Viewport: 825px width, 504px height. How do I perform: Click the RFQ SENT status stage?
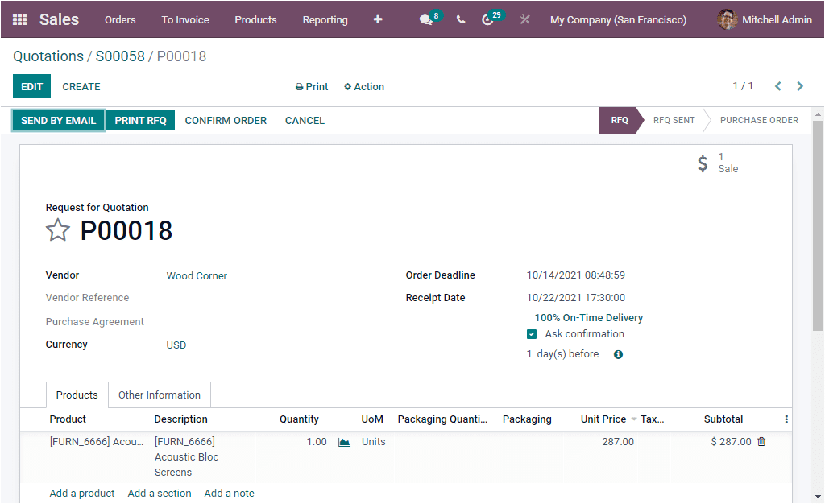tap(674, 120)
